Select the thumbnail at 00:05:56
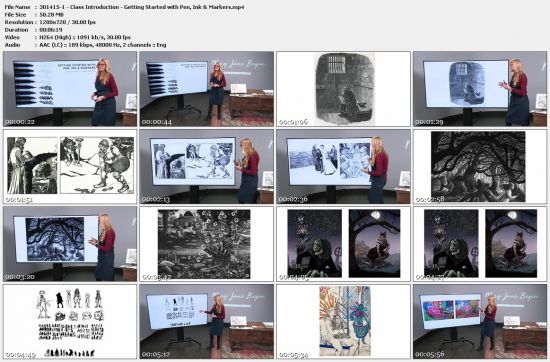The image size is (550, 362). coord(480,322)
